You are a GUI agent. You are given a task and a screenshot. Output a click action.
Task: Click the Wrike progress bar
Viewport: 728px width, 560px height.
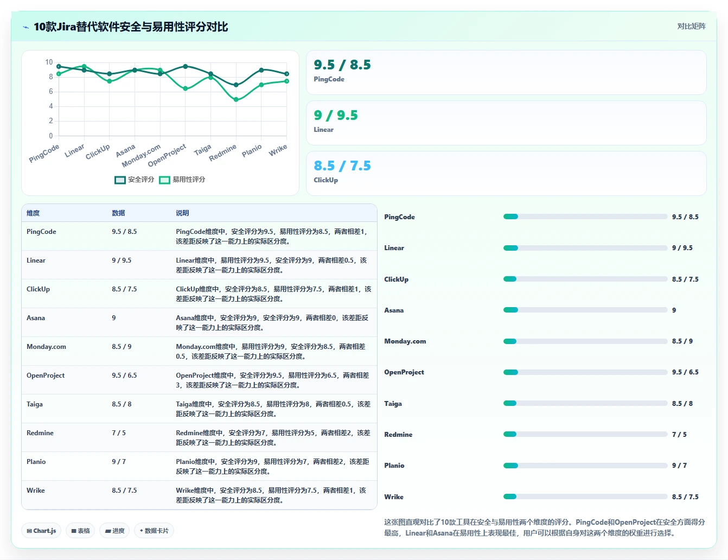point(585,497)
